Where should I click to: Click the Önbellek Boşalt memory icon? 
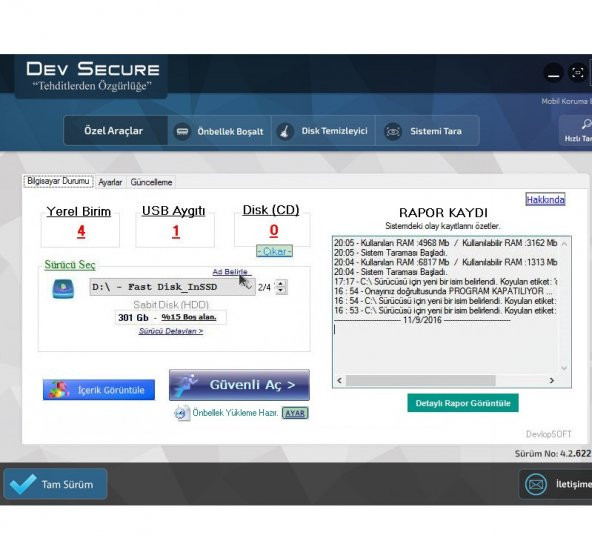182,131
